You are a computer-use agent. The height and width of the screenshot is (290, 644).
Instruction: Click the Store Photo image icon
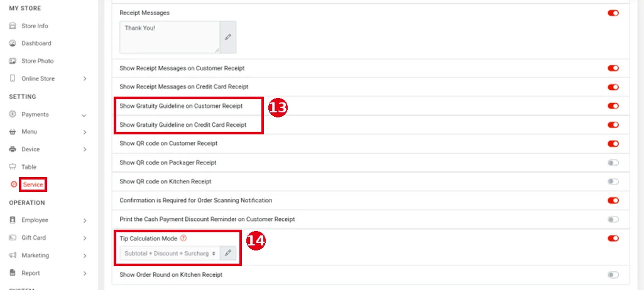point(13,61)
